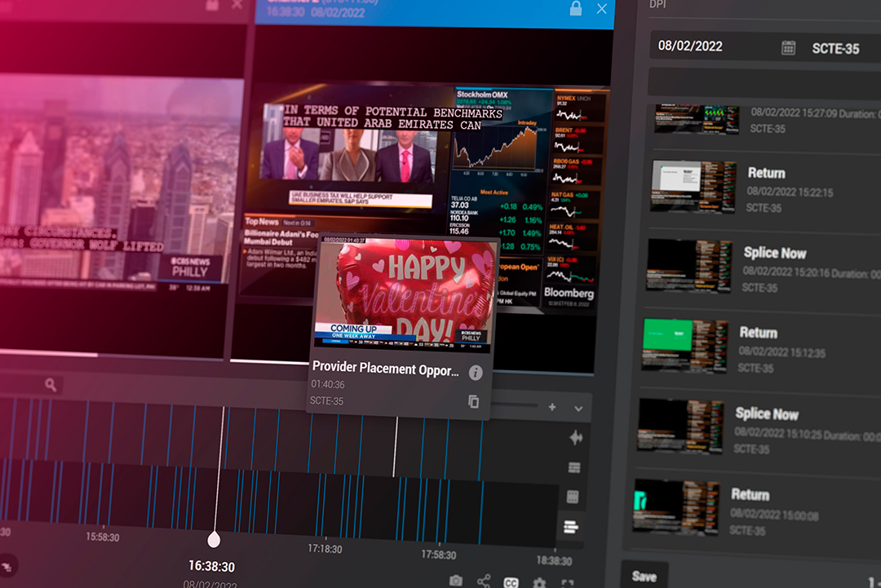Click the round playhead handle at 16:38:30
Screen dimensions: 881x588
(214, 540)
